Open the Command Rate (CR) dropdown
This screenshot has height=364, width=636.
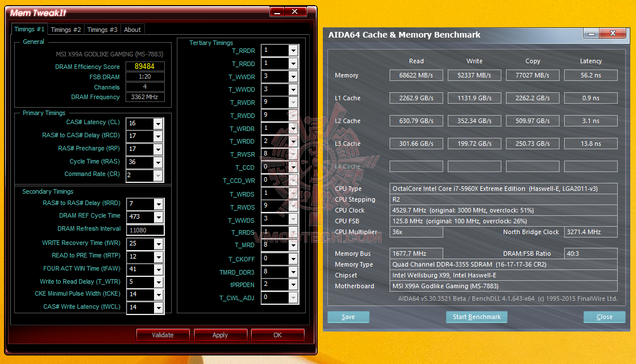coord(158,175)
